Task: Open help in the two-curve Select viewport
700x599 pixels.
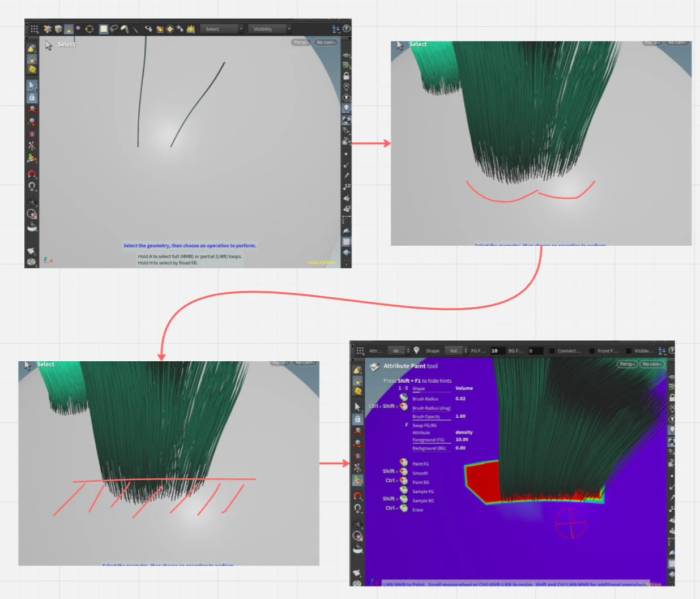Action: (347, 29)
